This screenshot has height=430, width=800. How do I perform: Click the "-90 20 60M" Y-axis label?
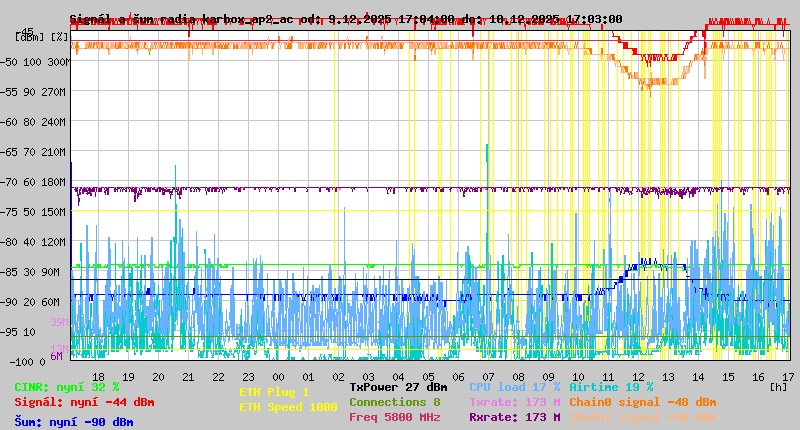31,302
